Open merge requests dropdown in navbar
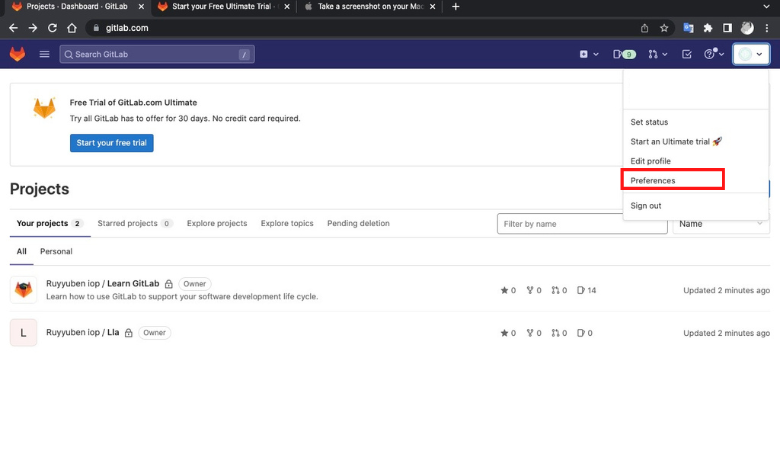Viewport: 780px width, 470px height. click(x=657, y=54)
